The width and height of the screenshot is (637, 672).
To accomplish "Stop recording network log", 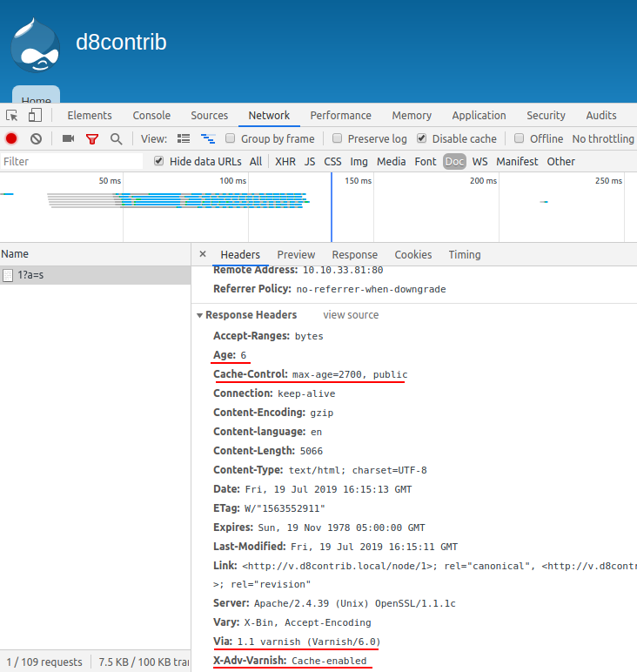I will 11,138.
